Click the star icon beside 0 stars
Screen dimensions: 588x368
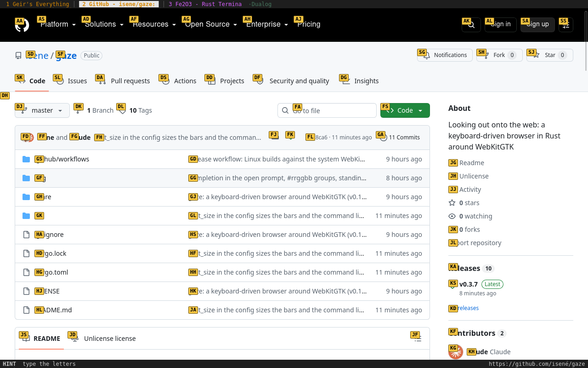point(452,203)
